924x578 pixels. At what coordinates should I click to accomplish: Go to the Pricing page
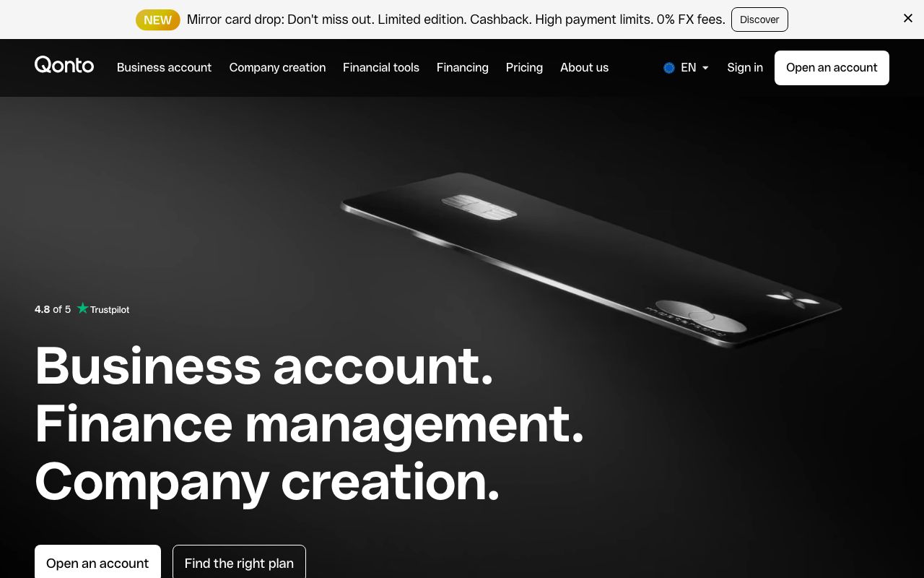point(524,67)
